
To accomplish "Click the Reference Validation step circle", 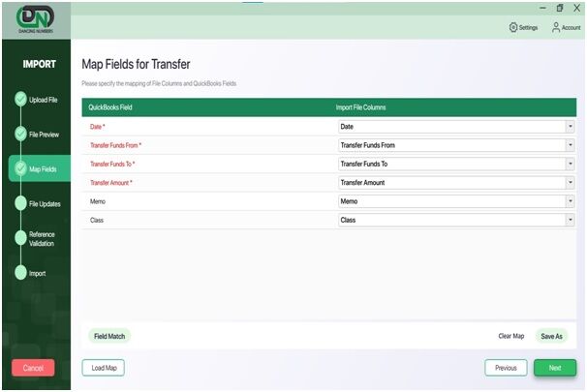I will point(20,238).
